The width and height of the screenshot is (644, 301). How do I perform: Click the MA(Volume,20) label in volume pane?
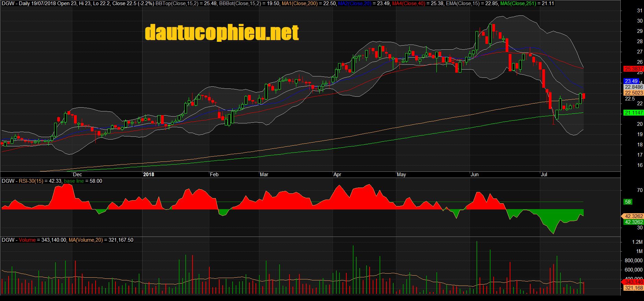point(86,240)
